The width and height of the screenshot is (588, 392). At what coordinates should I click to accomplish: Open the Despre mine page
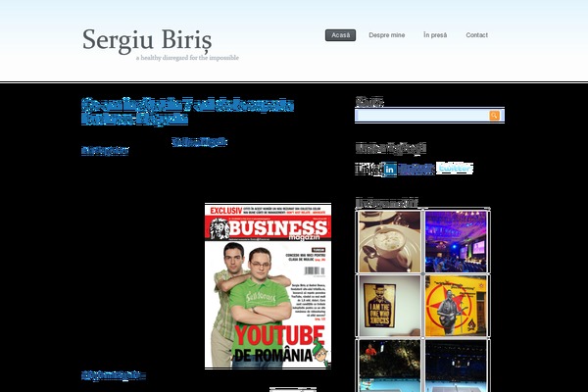[387, 35]
